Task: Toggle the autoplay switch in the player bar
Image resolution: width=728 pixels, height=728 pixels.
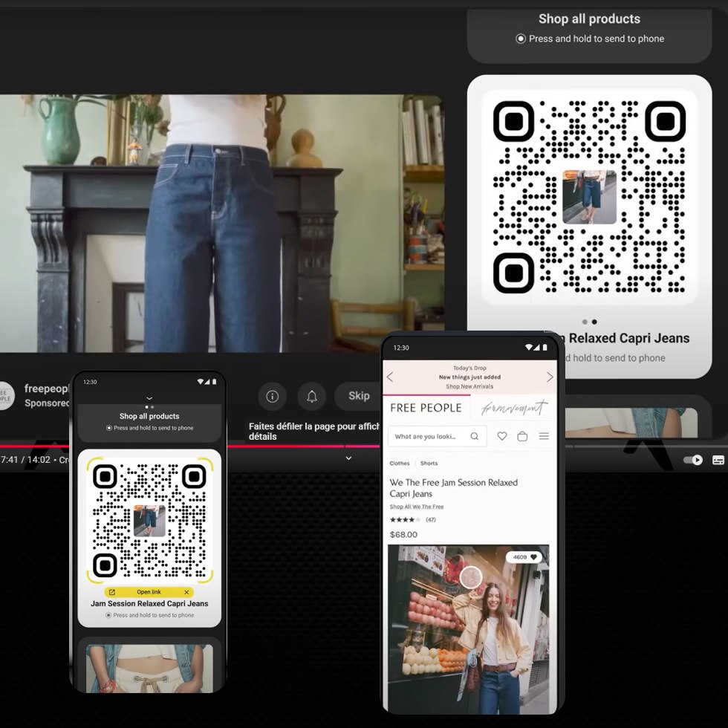Action: (x=692, y=460)
